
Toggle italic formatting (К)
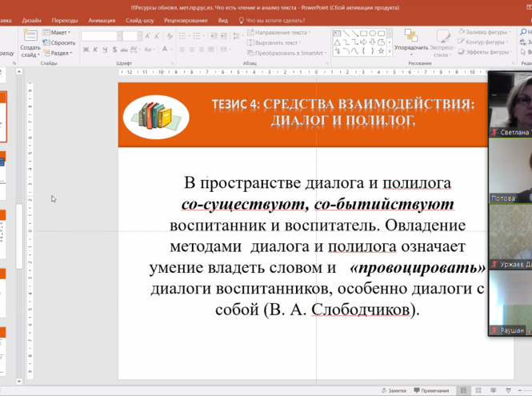(x=95, y=50)
